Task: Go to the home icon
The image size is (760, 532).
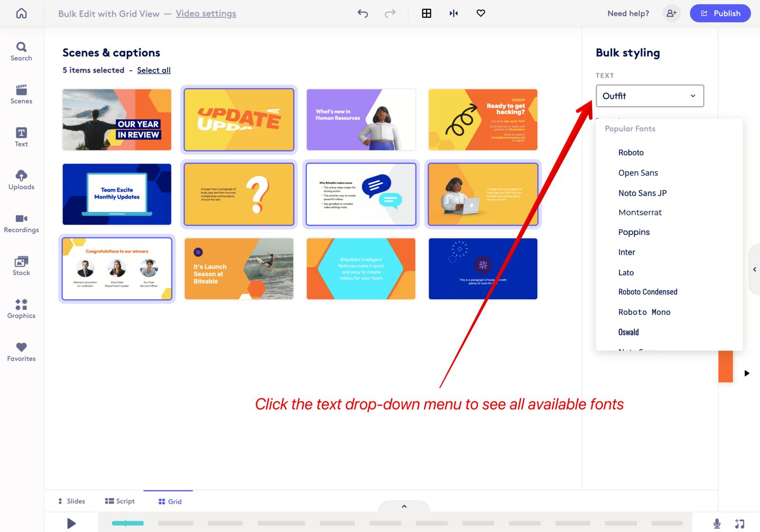Action: [x=21, y=13]
